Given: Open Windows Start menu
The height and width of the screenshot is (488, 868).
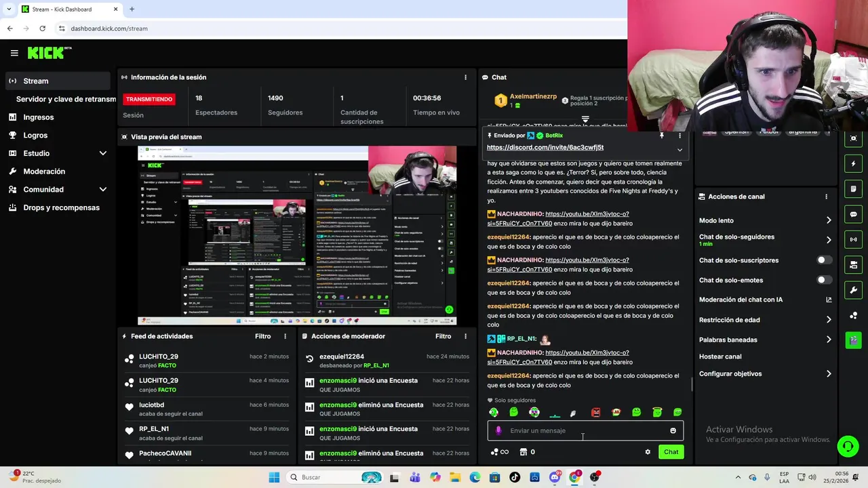Looking at the screenshot, I should [x=274, y=477].
